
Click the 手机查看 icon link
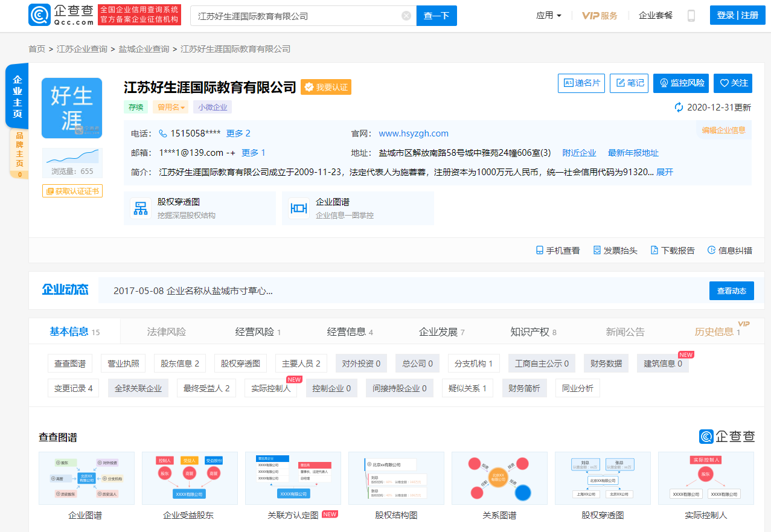(x=558, y=250)
